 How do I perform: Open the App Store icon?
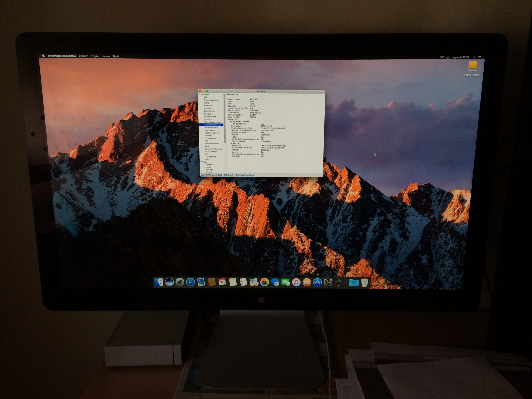pos(318,282)
